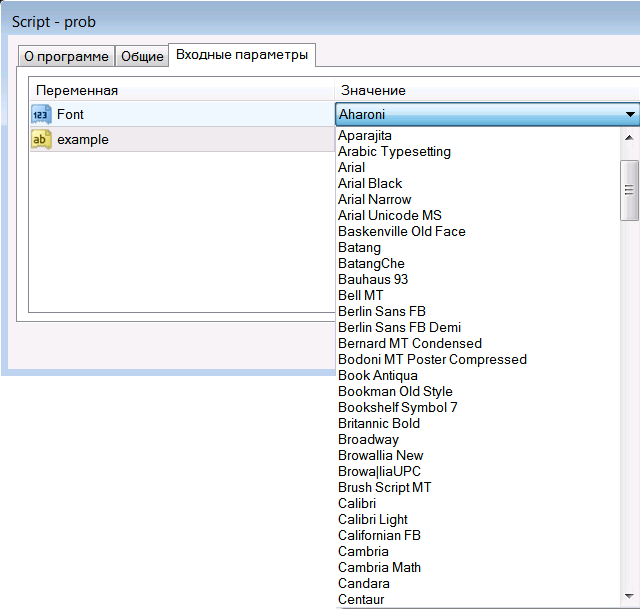The width and height of the screenshot is (640, 609).
Task: Select Britannic Bold font option
Action: click(379, 424)
